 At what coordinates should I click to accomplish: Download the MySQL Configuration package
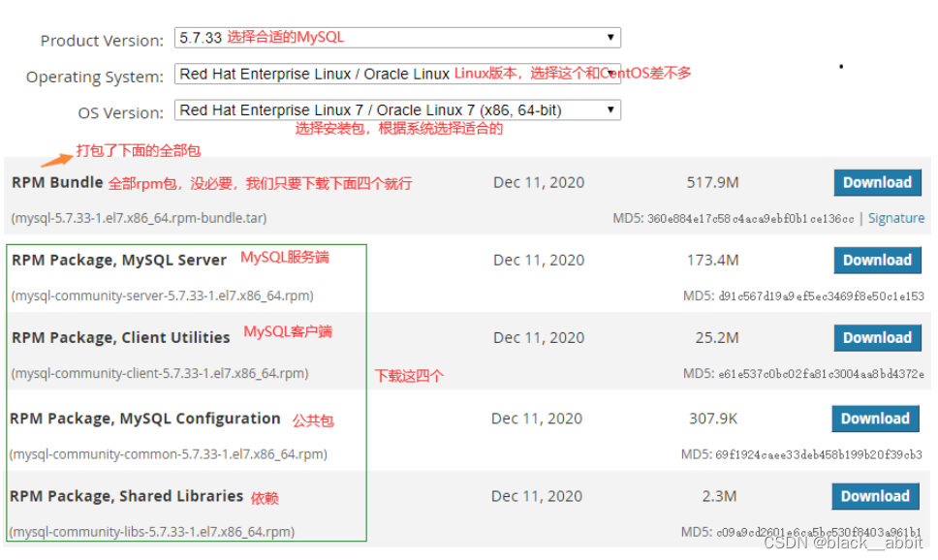[x=874, y=418]
